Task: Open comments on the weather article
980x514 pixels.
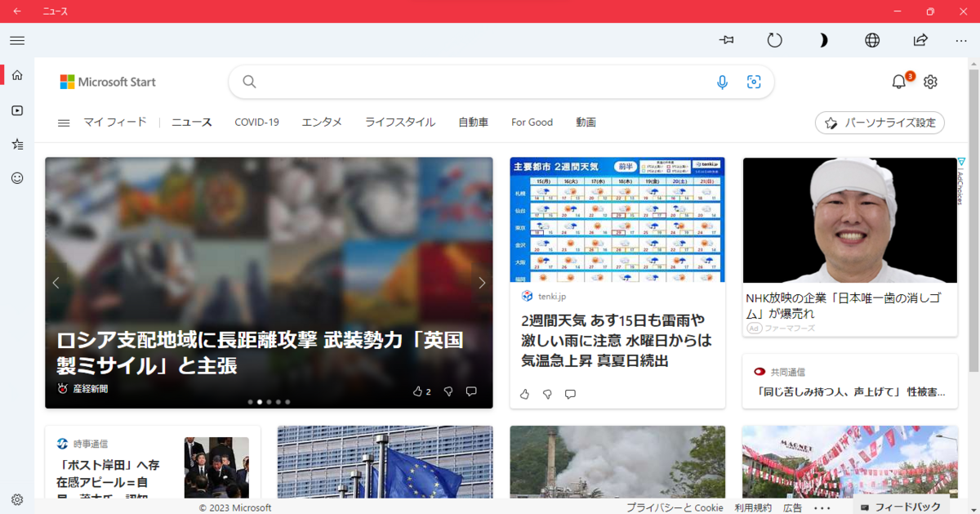Action: [570, 394]
